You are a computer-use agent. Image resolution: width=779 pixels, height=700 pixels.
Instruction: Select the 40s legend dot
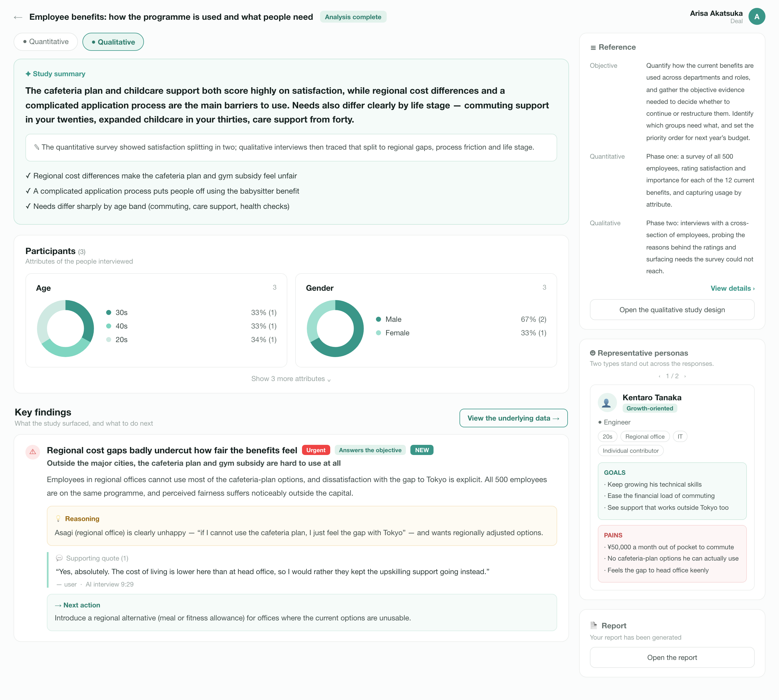click(108, 326)
